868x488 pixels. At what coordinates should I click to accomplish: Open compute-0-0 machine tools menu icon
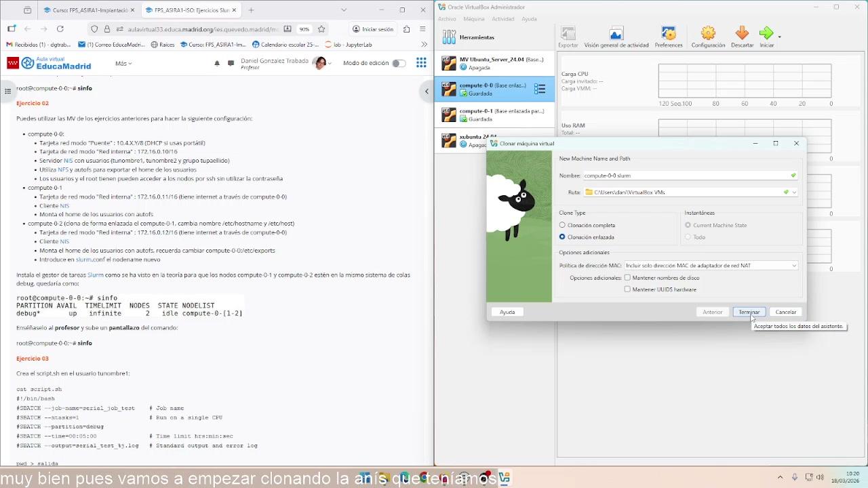point(540,89)
